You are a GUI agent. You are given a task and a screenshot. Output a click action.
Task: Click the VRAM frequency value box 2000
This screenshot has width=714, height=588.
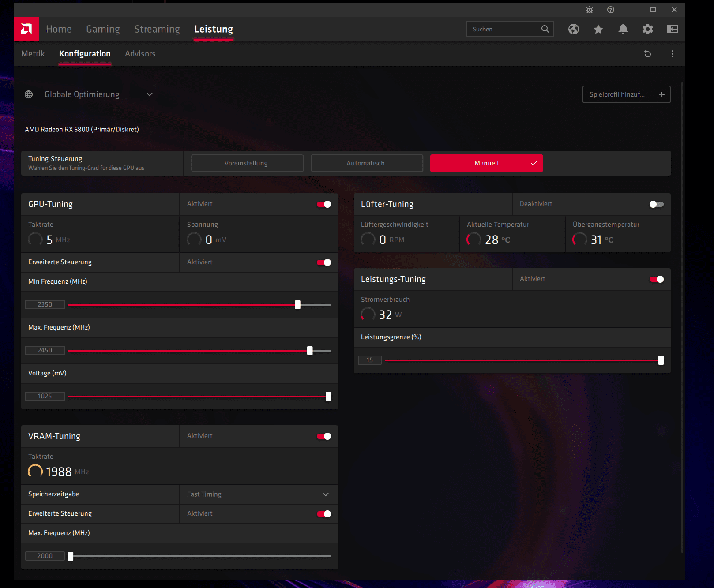point(45,556)
